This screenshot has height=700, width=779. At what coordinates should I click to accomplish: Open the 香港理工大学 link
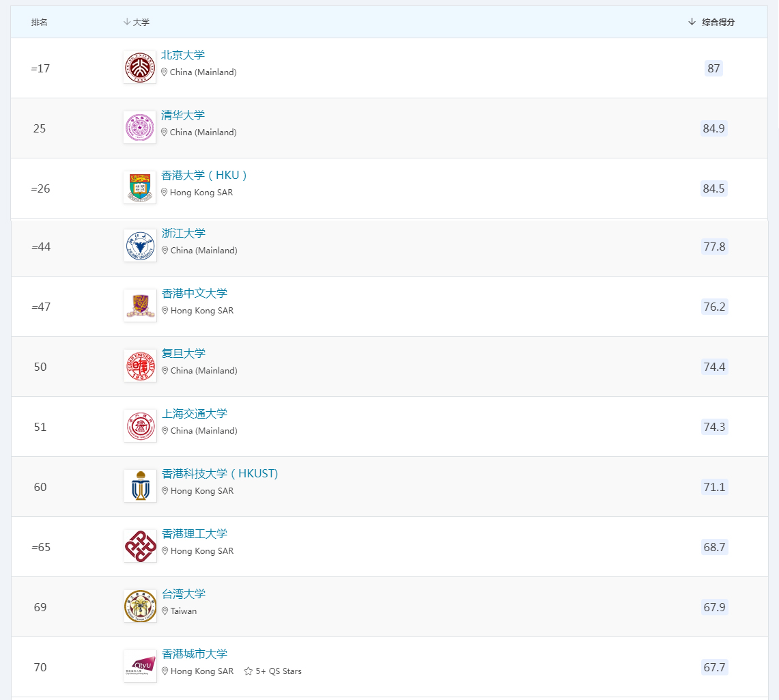[x=195, y=534]
